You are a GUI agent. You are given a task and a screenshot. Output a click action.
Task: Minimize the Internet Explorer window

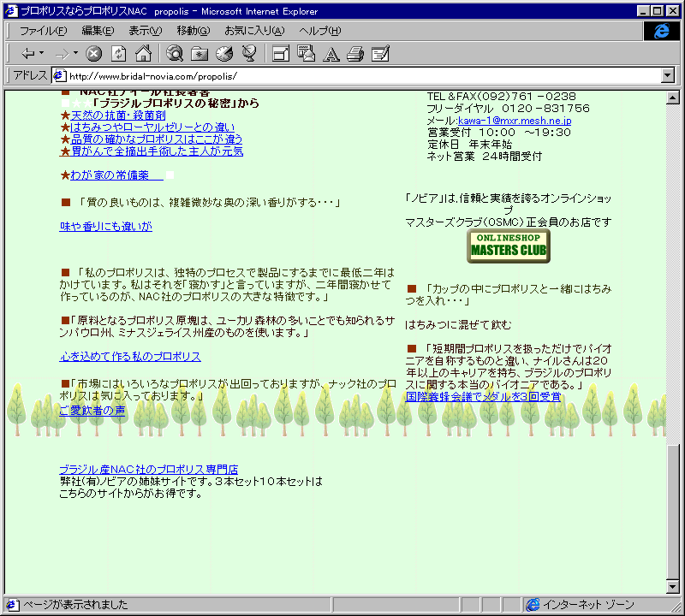click(x=643, y=11)
